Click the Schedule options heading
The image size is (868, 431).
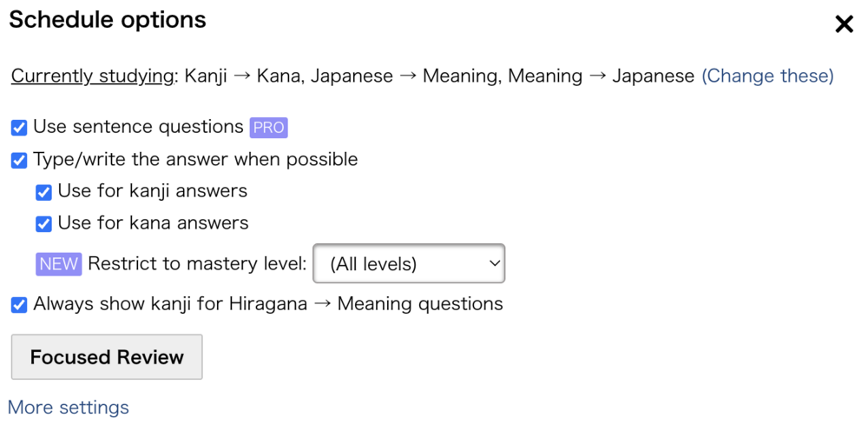[108, 20]
